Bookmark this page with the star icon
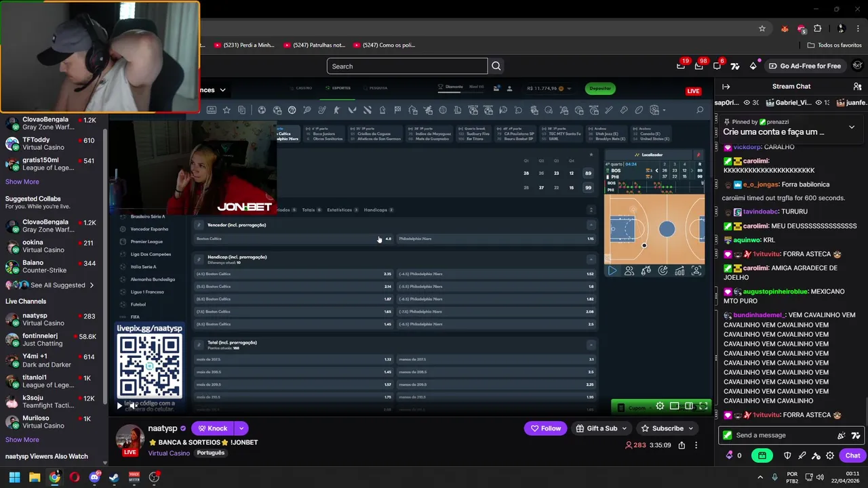The image size is (868, 488). tap(762, 28)
